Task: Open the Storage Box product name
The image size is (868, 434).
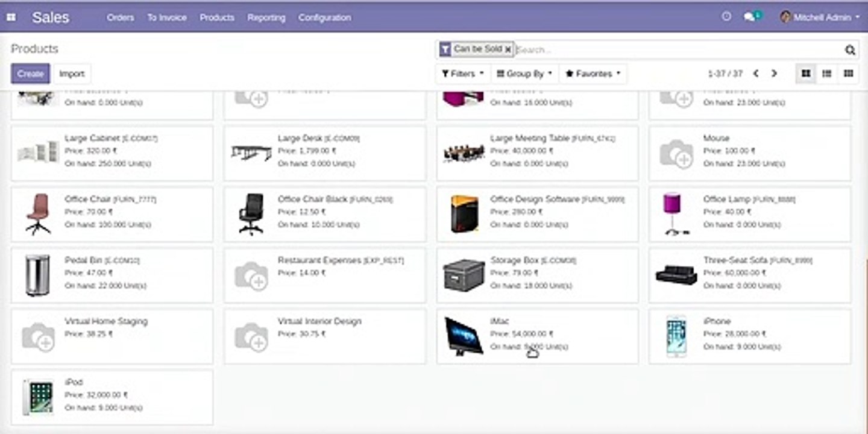Action: click(514, 260)
